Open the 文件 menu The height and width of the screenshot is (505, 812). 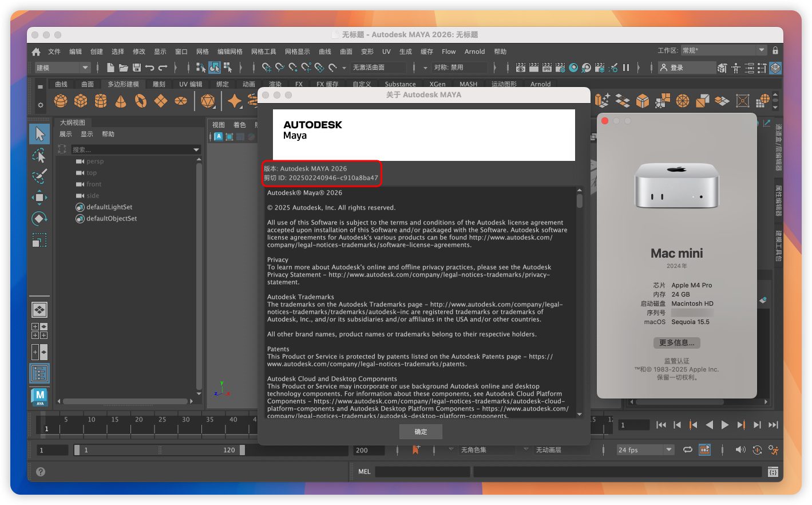(54, 52)
